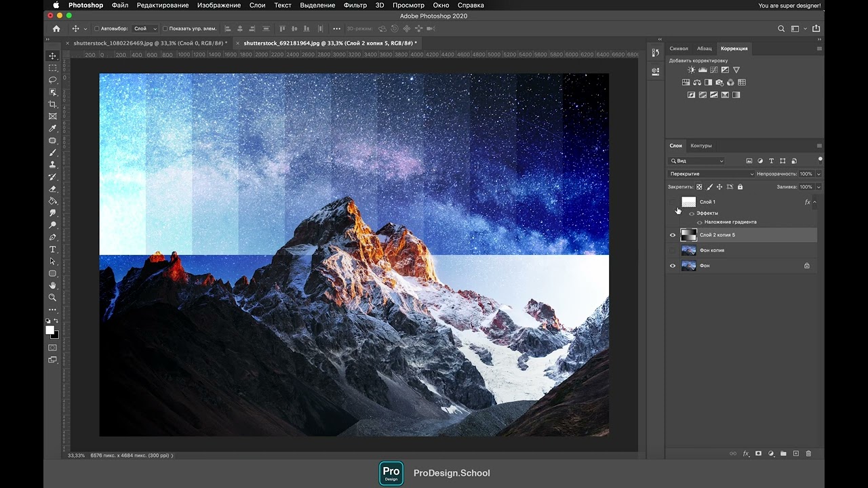This screenshot has height=488, width=868.
Task: Collapse the Слой 1 effects list
Action: pyautogui.click(x=814, y=202)
